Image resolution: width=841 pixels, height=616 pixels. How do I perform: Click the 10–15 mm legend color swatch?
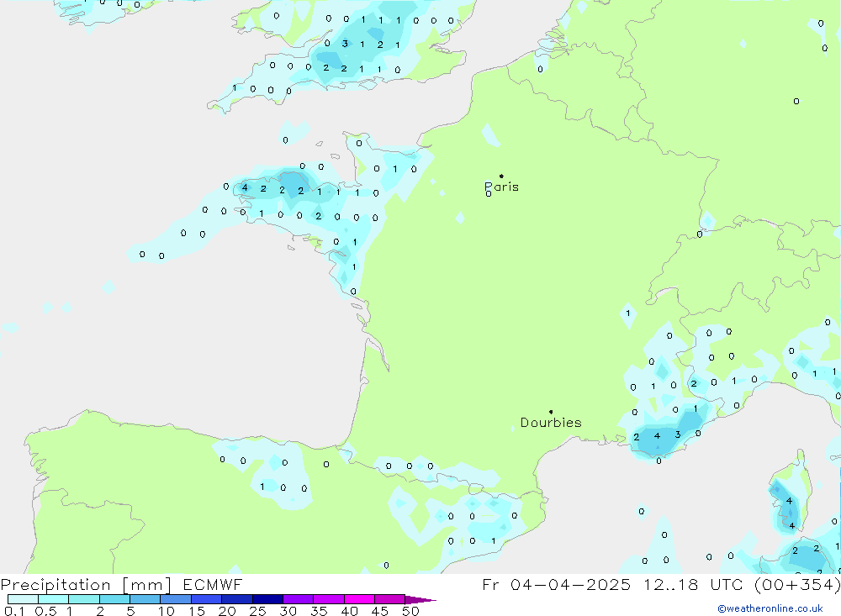coord(176,599)
